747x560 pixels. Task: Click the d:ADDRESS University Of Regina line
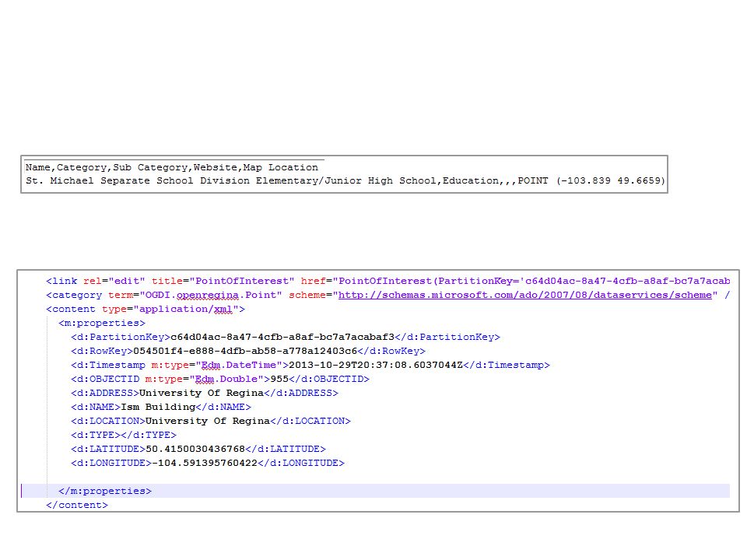205,394
